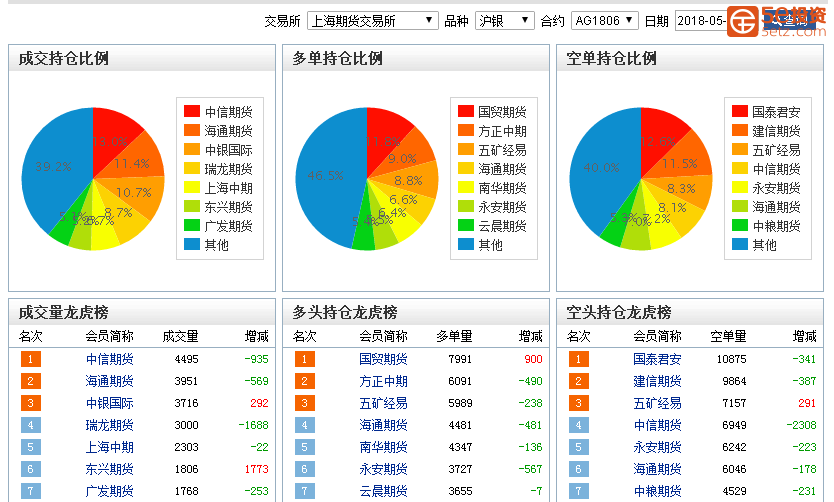Click the green 中粮期货 legend swatch
Image resolution: width=834 pixels, height=502 pixels.
(739, 225)
